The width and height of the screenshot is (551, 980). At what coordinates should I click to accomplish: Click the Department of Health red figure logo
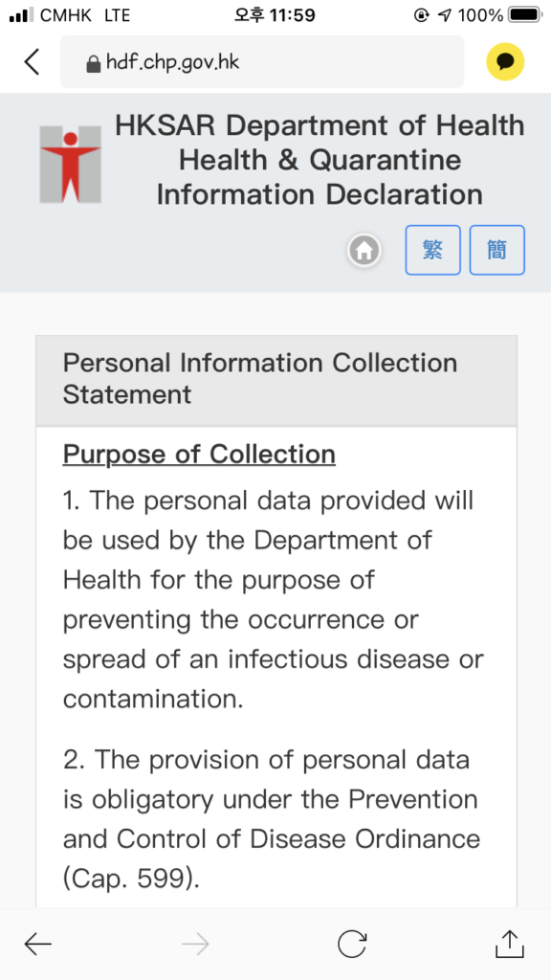71,165
